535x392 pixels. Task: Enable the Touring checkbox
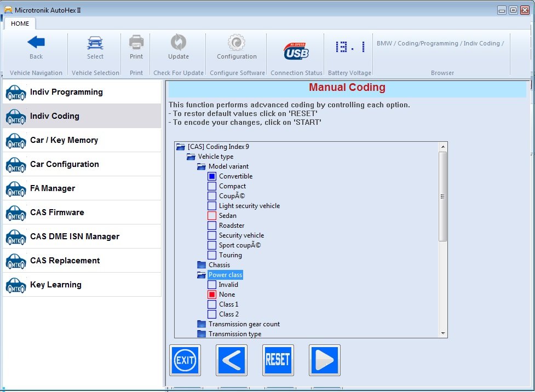(x=212, y=255)
